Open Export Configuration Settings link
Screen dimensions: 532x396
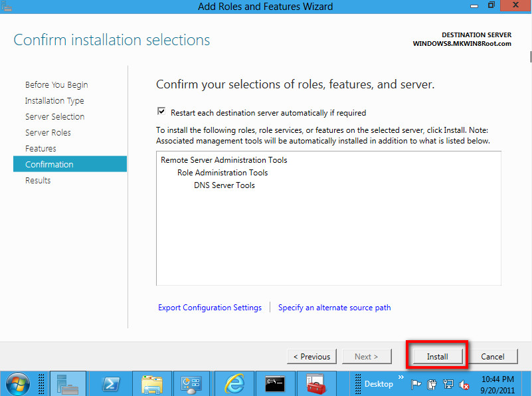pos(210,308)
